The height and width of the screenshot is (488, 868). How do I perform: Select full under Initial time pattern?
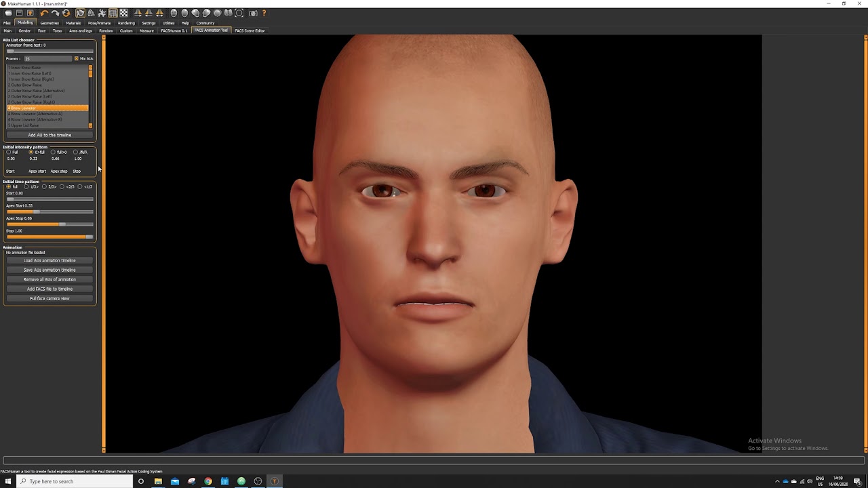pyautogui.click(x=8, y=186)
